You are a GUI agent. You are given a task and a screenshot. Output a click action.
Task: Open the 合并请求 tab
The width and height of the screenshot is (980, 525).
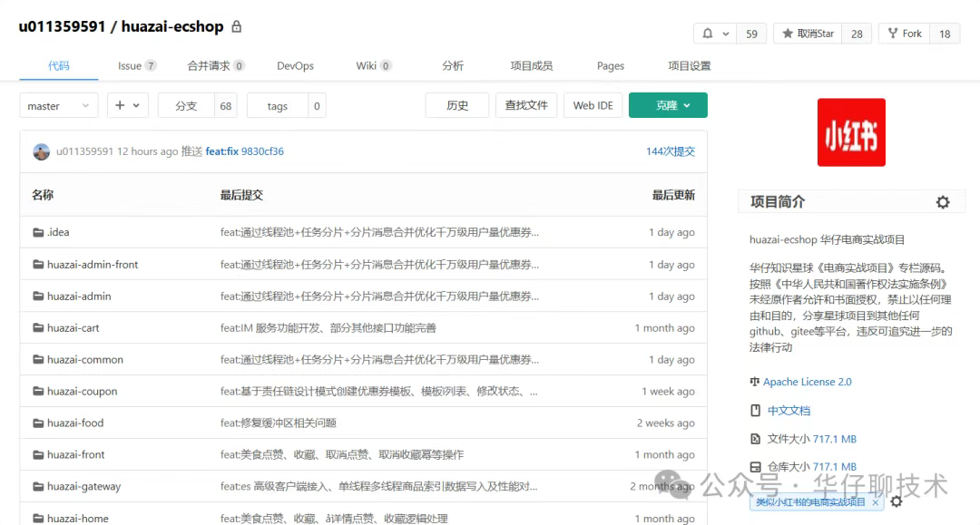click(x=216, y=65)
